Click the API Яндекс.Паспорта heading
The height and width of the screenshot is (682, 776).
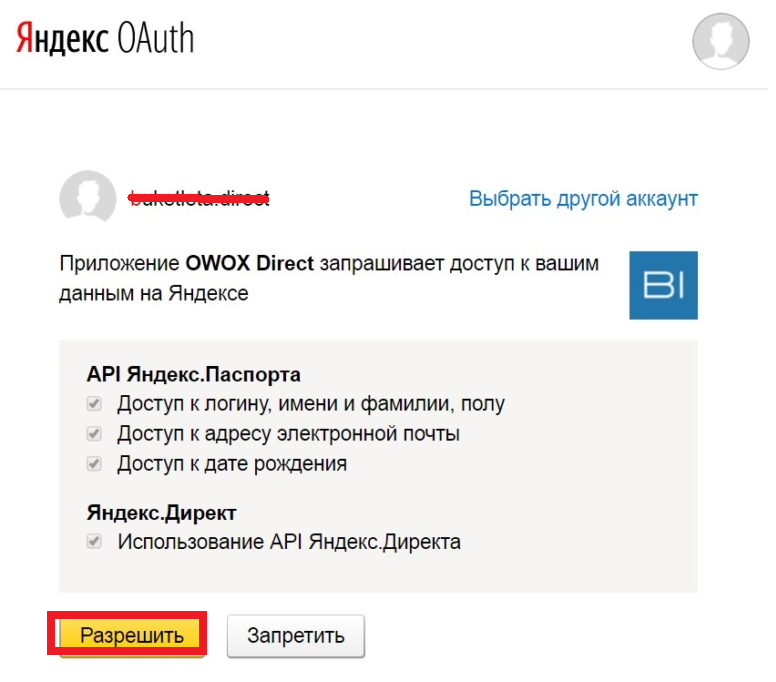194,375
